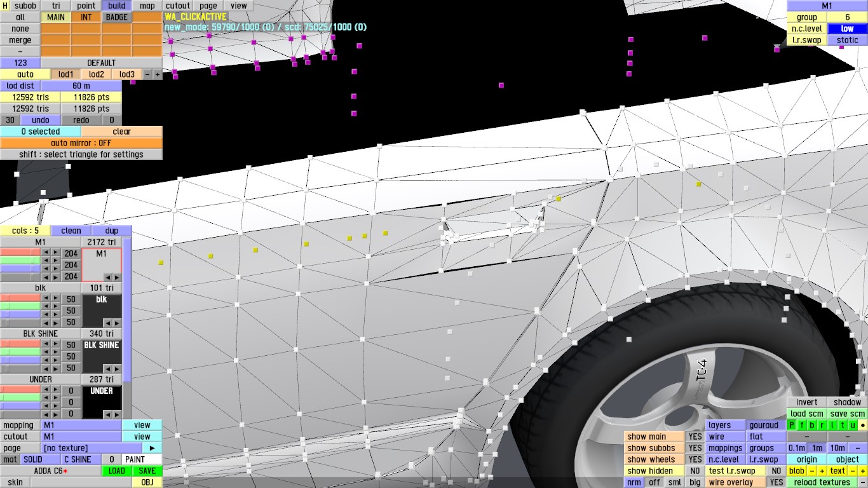Switch to the point tab
The height and width of the screenshot is (488, 868).
(x=86, y=6)
